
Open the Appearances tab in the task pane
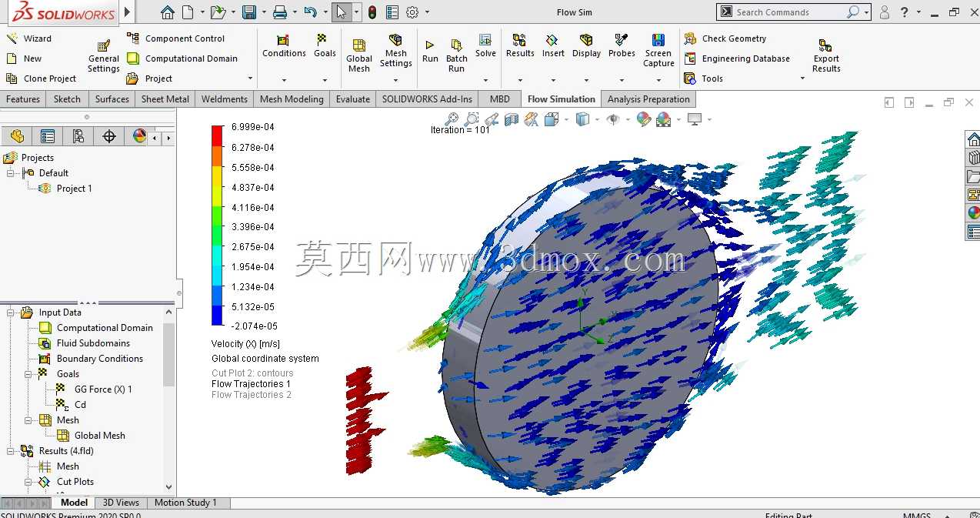(973, 213)
